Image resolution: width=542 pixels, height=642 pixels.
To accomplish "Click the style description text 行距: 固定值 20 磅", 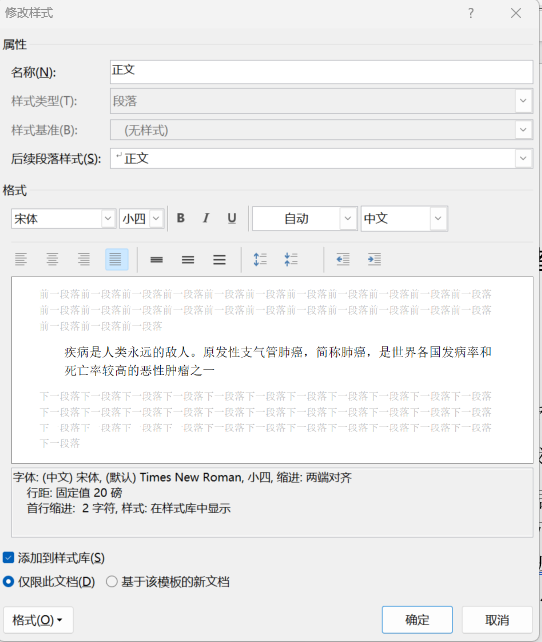I will [75, 493].
